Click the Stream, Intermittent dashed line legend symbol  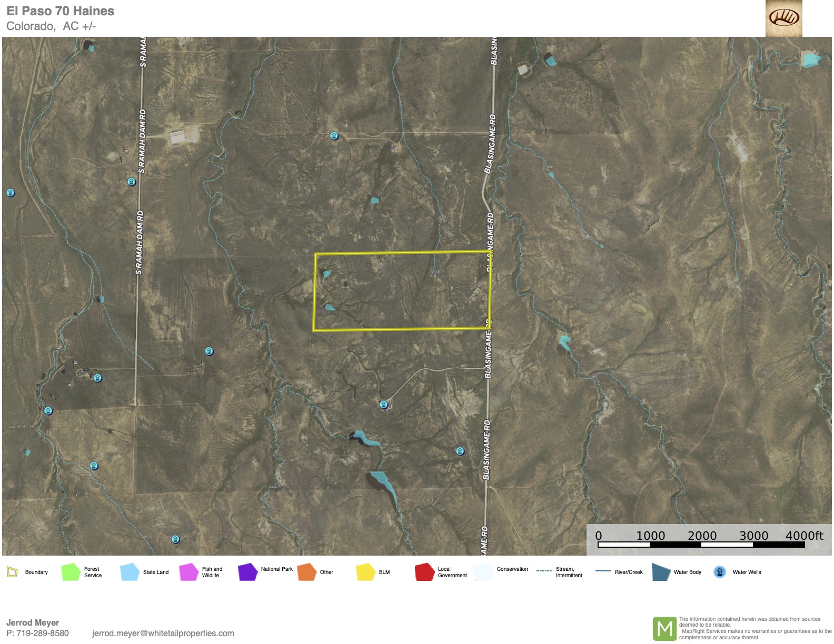(x=544, y=571)
